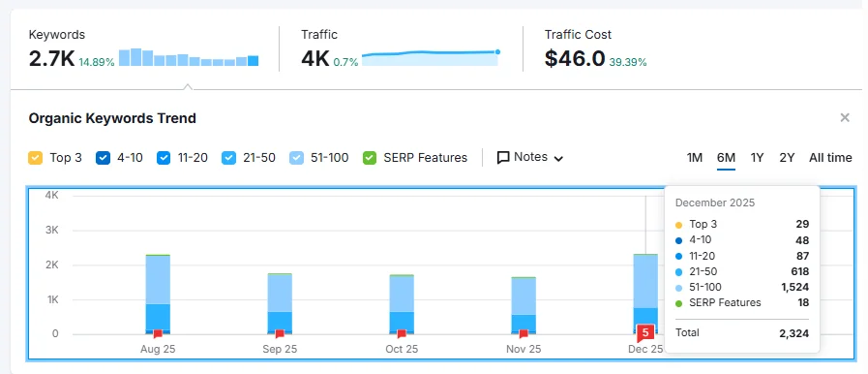Select the All time range
Screen dimensions: 868x374
pyautogui.click(x=830, y=157)
